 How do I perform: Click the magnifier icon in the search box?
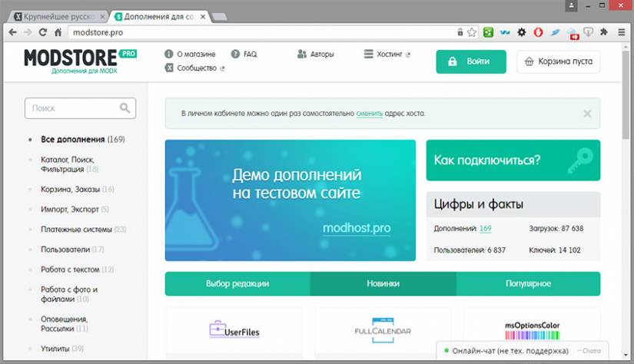[x=125, y=108]
